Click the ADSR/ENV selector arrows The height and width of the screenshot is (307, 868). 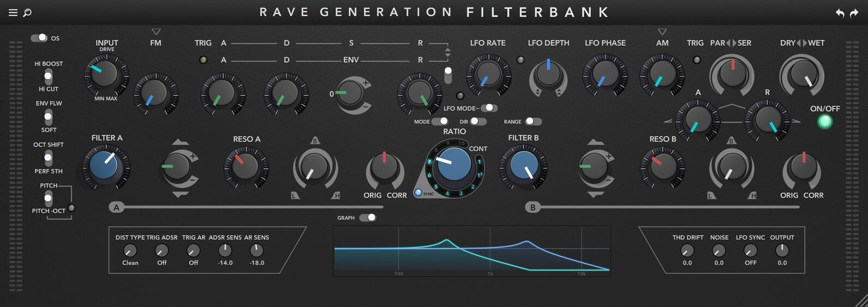(x=448, y=53)
